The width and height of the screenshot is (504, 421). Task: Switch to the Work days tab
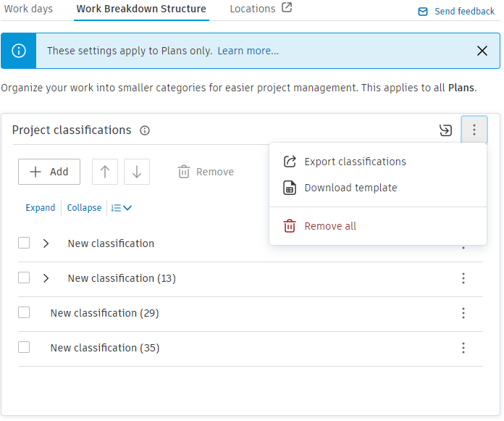pos(29,9)
